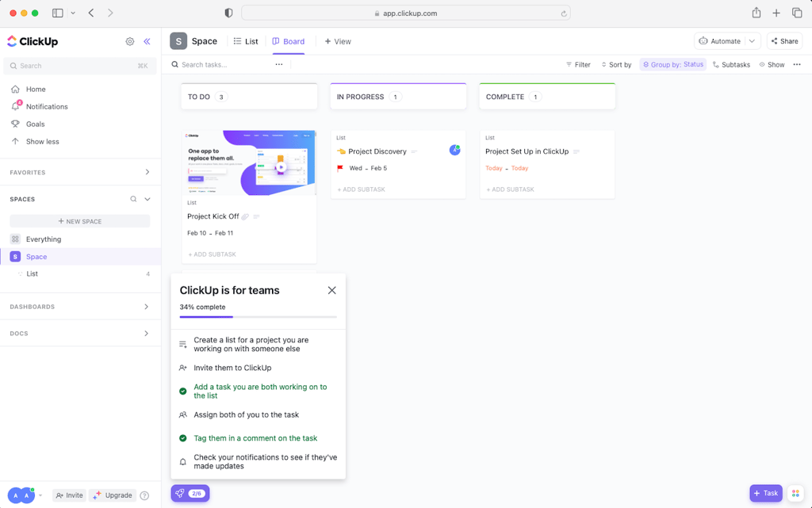The height and width of the screenshot is (508, 812).
Task: Click Project Set Up description icon
Action: (576, 151)
